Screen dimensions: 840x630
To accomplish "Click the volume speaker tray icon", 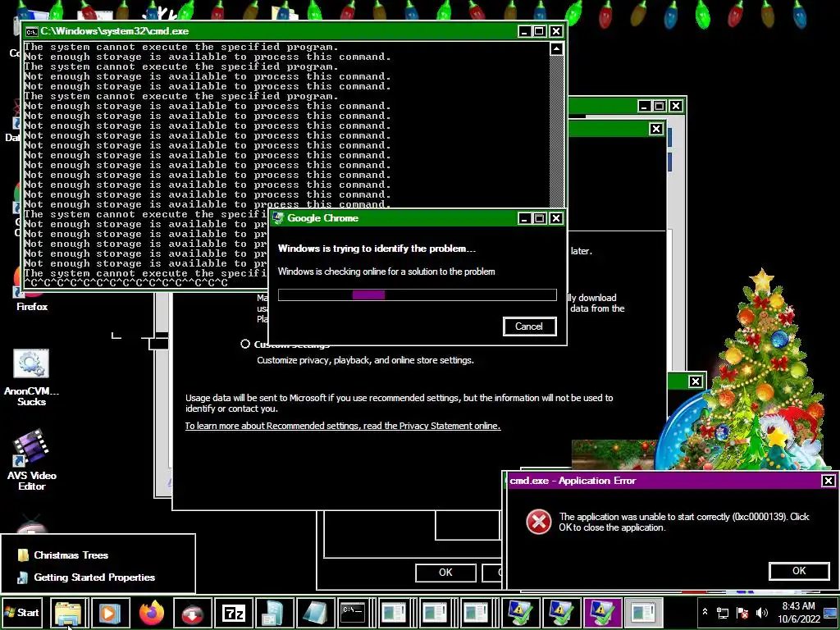I will 761,612.
